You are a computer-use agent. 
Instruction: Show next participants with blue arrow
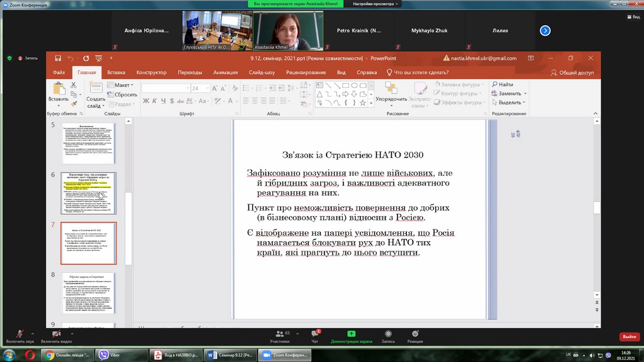tap(545, 30)
